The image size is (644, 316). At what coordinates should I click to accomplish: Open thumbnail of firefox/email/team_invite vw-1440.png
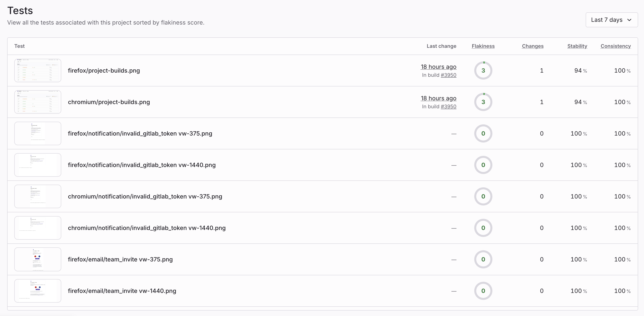(38, 291)
